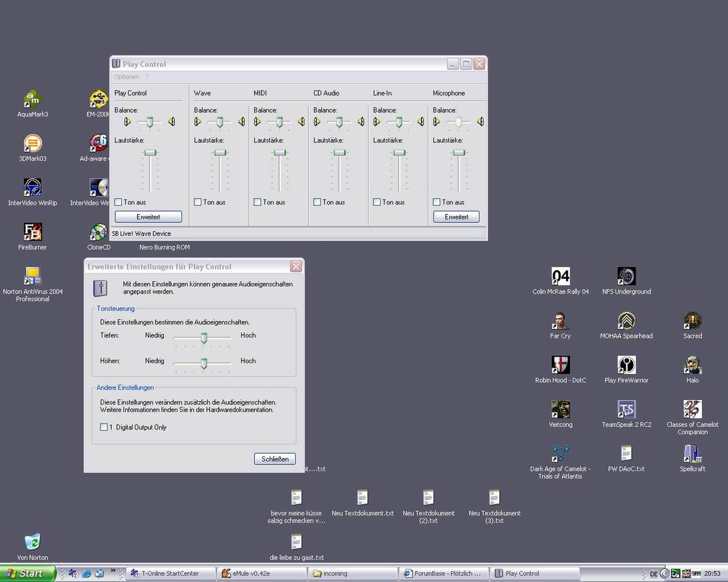This screenshot has width=728, height=582.
Task: Select the Robin Hood - DotC icon
Action: point(561,365)
